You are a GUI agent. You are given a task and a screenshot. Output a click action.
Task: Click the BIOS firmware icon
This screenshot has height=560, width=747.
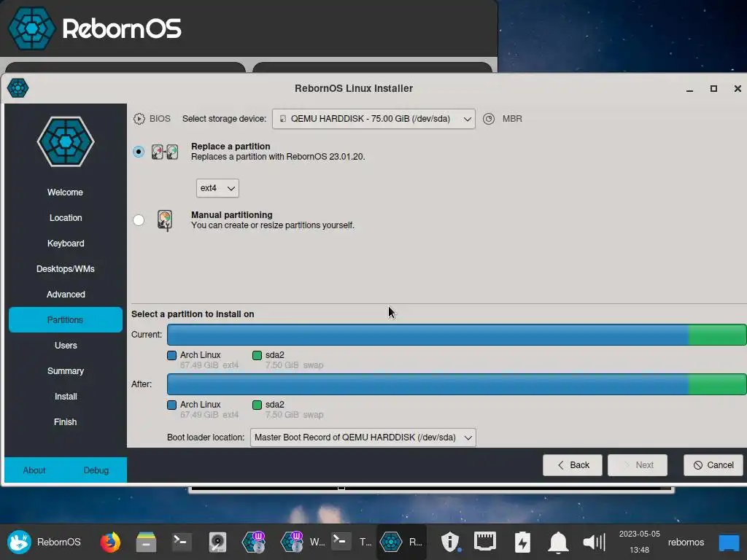[x=139, y=119]
